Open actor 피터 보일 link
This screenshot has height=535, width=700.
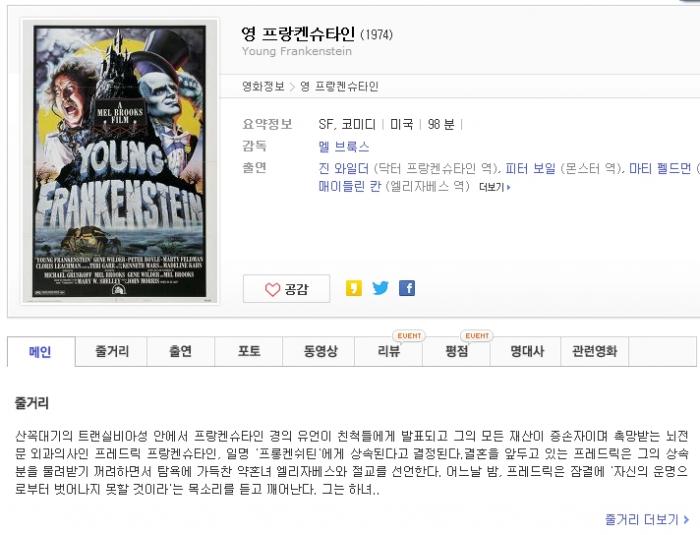tap(530, 168)
